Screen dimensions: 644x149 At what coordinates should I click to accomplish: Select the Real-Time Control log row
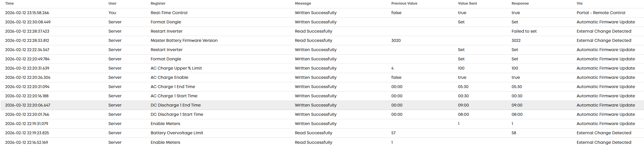pos(322,13)
